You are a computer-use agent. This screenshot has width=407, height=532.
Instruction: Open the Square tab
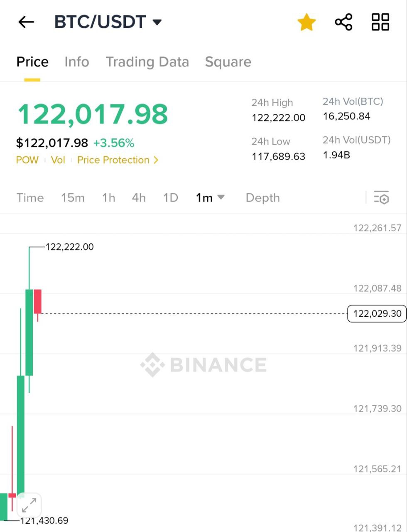point(228,62)
